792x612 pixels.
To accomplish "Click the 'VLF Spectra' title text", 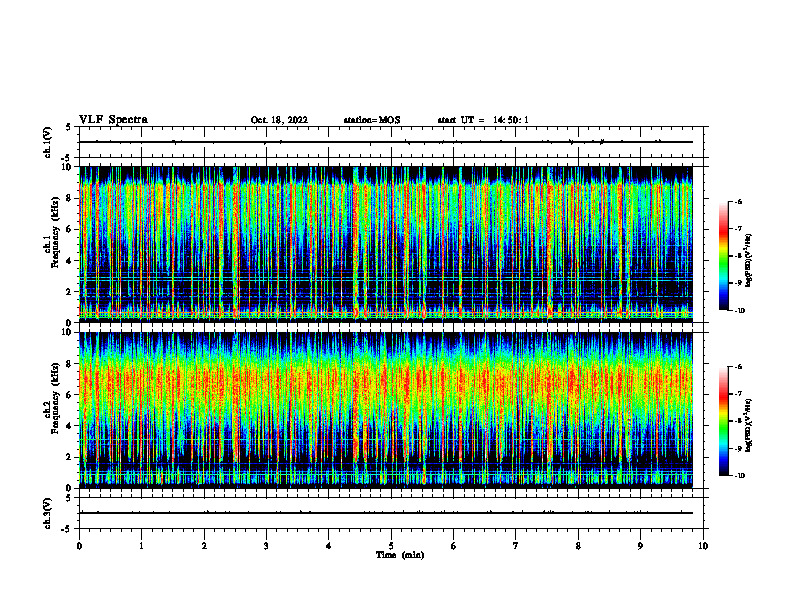I will (x=113, y=120).
